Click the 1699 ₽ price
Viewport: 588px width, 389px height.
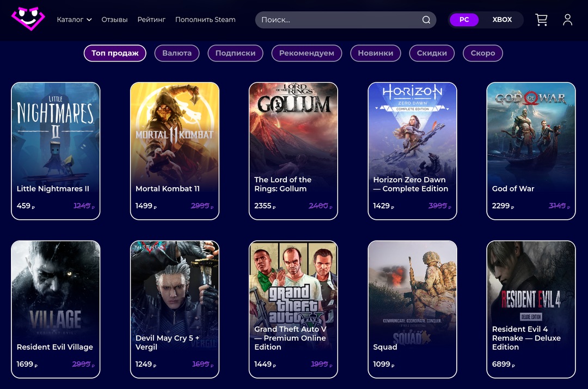coord(27,365)
